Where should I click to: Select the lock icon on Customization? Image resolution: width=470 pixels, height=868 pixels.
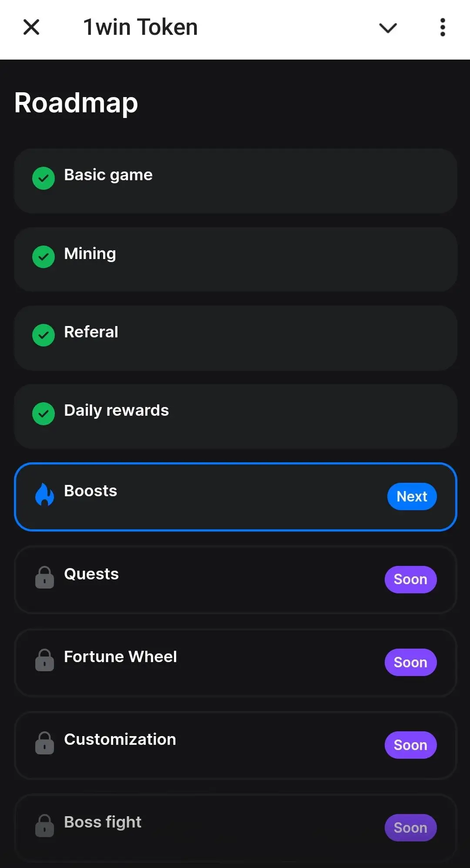(x=44, y=743)
